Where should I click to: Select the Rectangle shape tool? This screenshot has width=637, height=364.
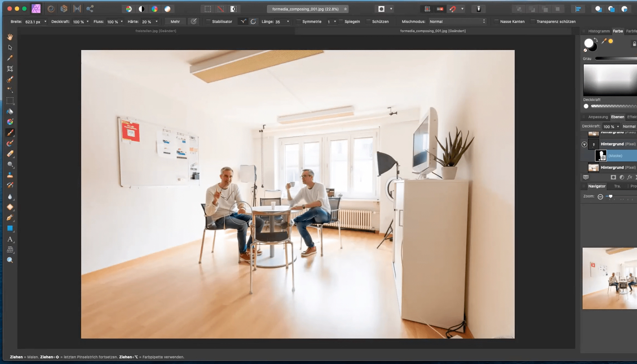point(10,228)
